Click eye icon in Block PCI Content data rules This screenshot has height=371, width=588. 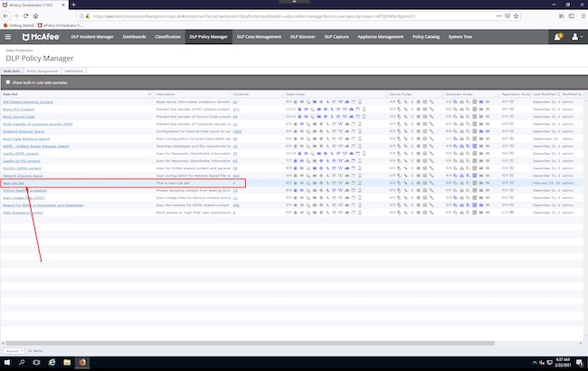306,109
